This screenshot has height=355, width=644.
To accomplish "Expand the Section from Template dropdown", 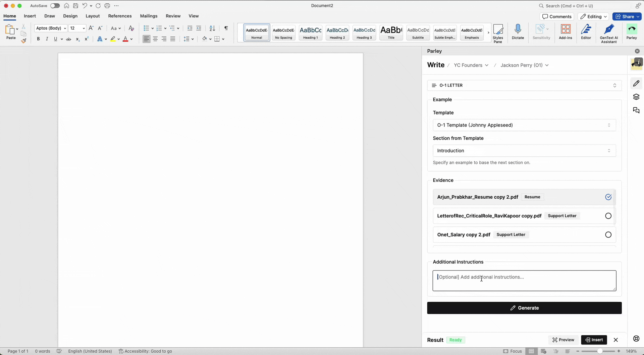I will (x=524, y=151).
